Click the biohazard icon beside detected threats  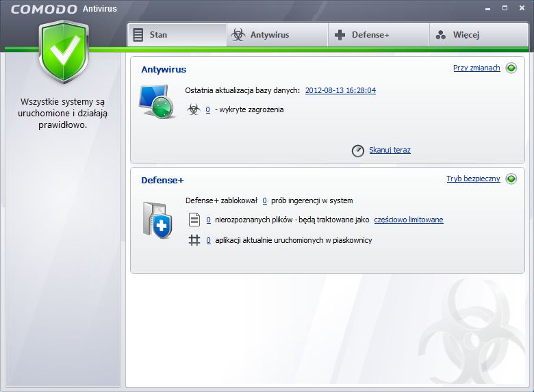(194, 109)
